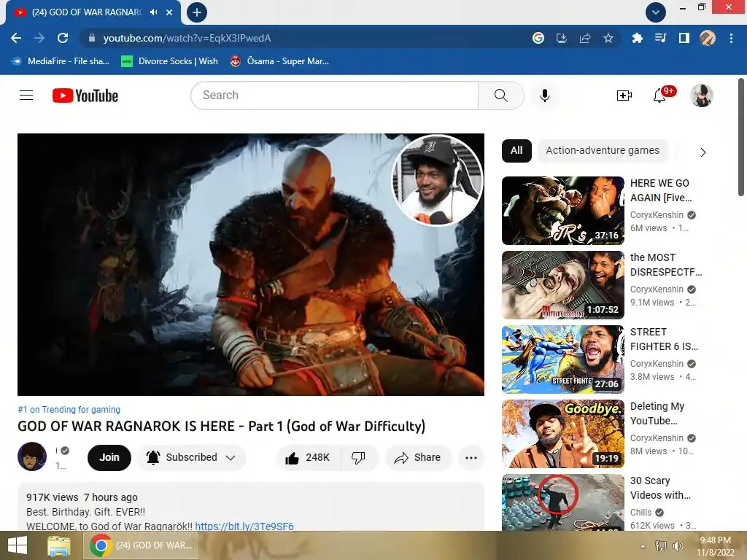This screenshot has width=747, height=560.
Task: Click the #1 on Trending for gaming link
Action: pyautogui.click(x=69, y=410)
